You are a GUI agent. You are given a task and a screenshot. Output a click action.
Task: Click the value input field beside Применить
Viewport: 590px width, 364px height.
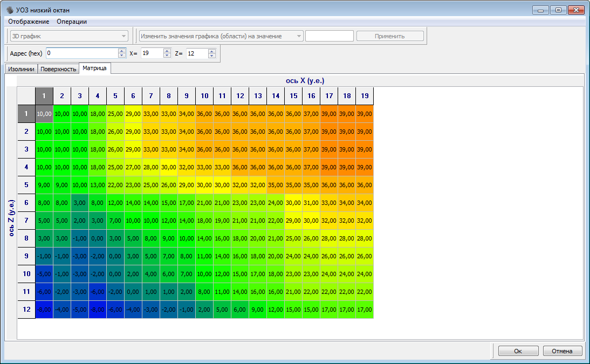pos(329,36)
